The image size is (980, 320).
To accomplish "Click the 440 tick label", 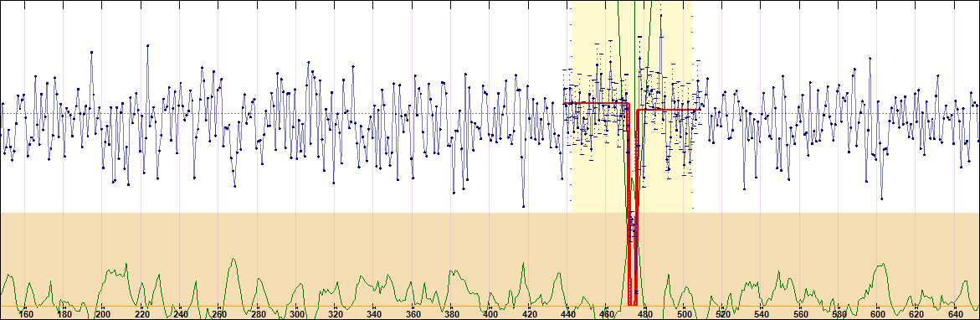I will (568, 314).
